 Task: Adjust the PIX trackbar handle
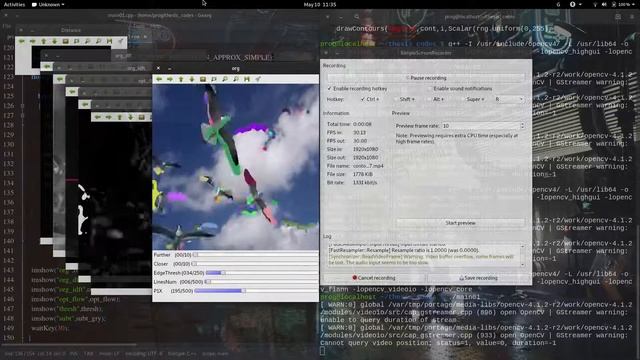(244, 291)
